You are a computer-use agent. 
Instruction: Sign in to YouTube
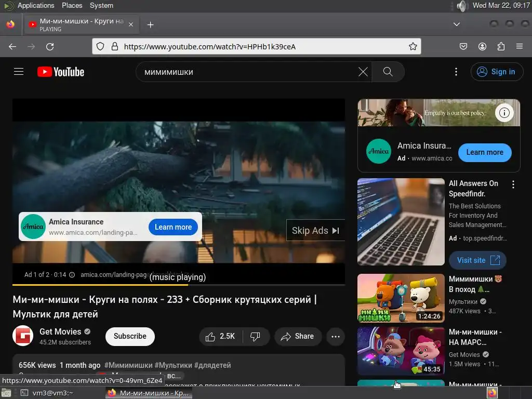pyautogui.click(x=497, y=72)
